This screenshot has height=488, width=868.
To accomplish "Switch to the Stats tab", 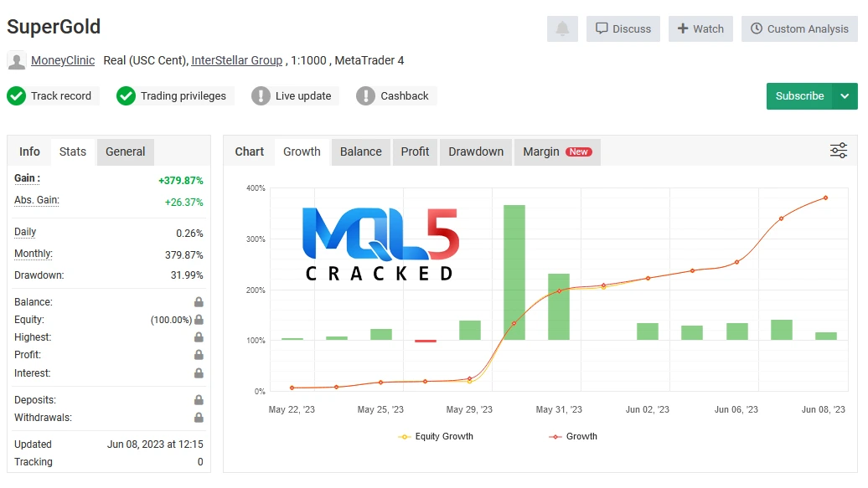I will pyautogui.click(x=73, y=152).
